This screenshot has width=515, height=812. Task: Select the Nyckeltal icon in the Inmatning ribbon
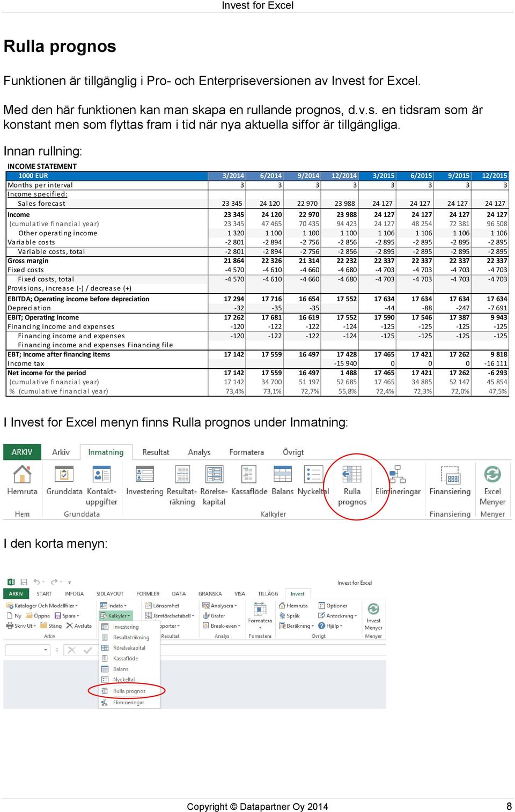click(313, 475)
